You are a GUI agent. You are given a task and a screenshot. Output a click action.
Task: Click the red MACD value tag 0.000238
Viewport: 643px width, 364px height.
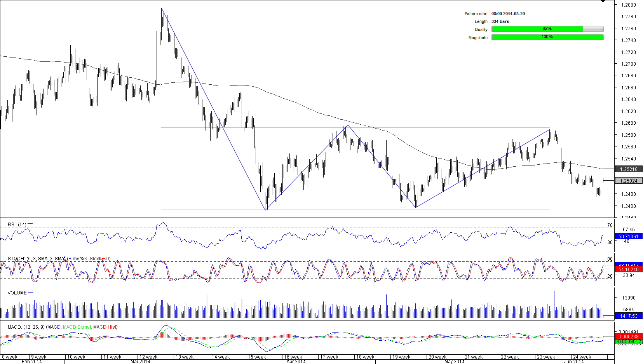628,336
